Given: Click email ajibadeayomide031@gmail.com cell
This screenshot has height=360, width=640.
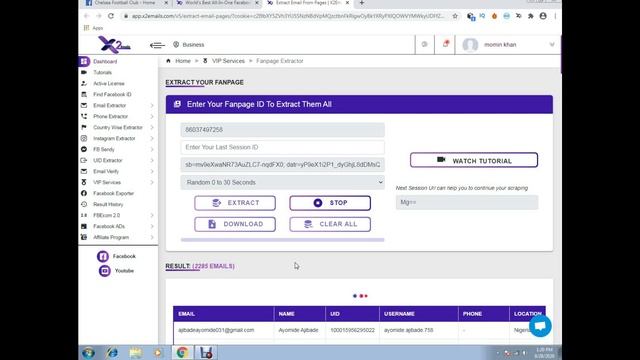Looking at the screenshot, I should (x=216, y=330).
